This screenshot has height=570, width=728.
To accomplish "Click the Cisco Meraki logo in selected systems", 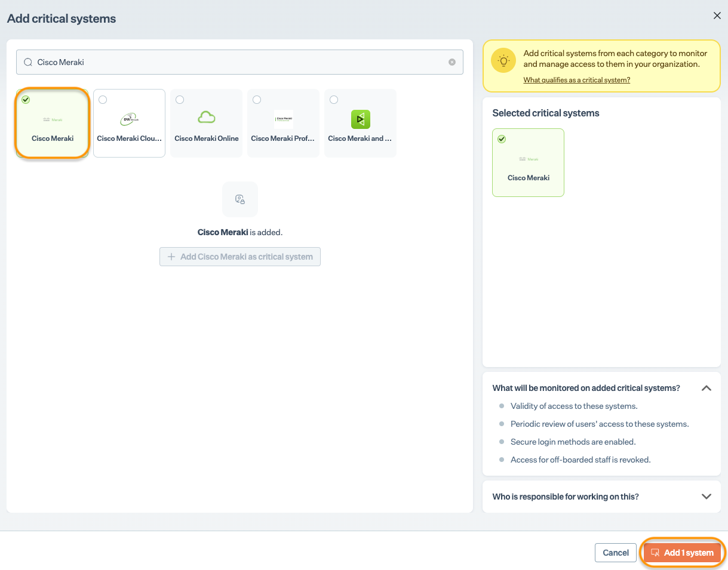I will coord(529,159).
